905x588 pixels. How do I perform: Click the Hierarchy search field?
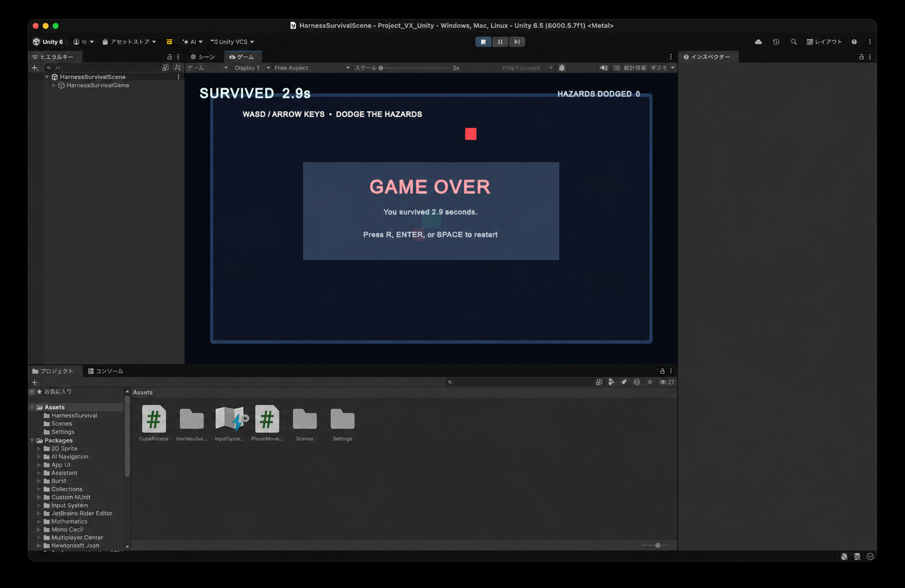[103, 68]
